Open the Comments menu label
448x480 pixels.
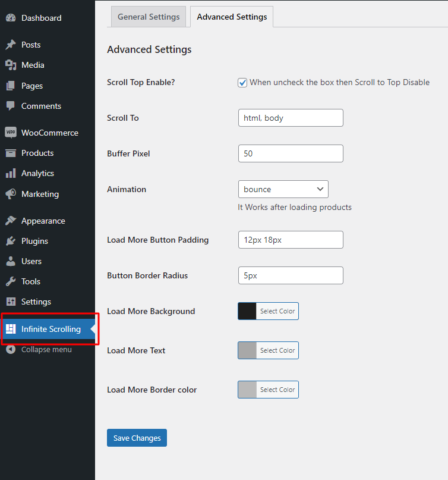tap(41, 106)
